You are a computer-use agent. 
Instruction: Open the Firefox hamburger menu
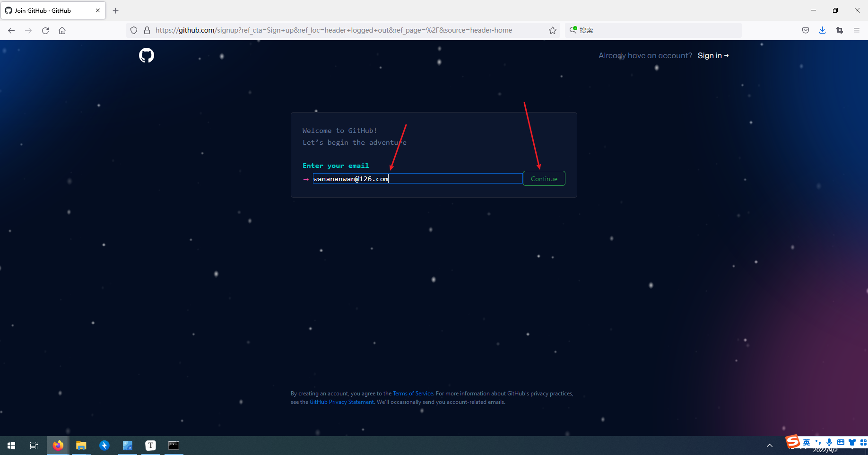tap(857, 30)
